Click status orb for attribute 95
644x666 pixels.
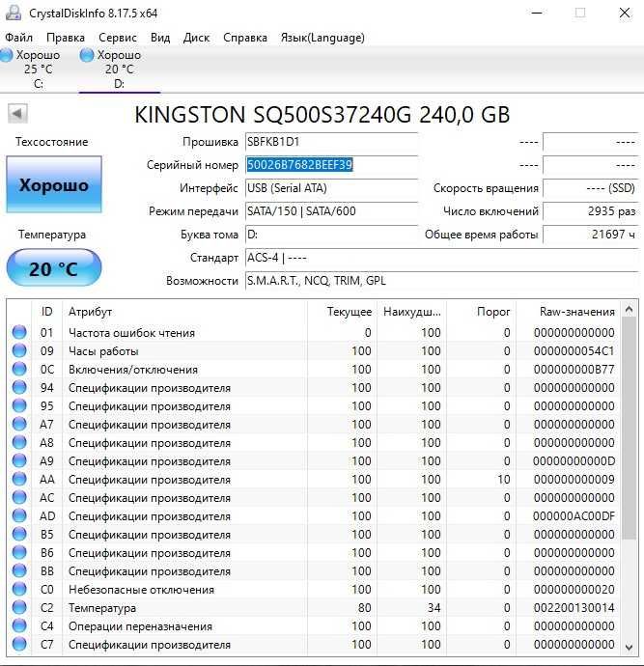coord(19,405)
